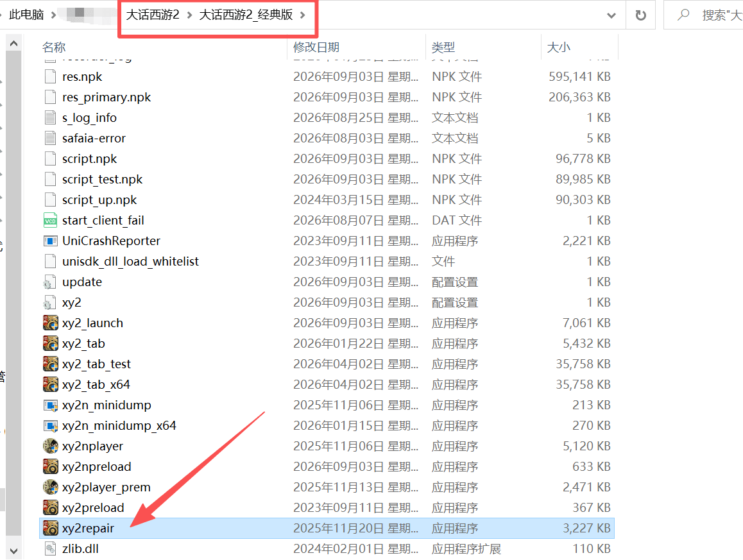Click the script.npk file icon

[50, 158]
